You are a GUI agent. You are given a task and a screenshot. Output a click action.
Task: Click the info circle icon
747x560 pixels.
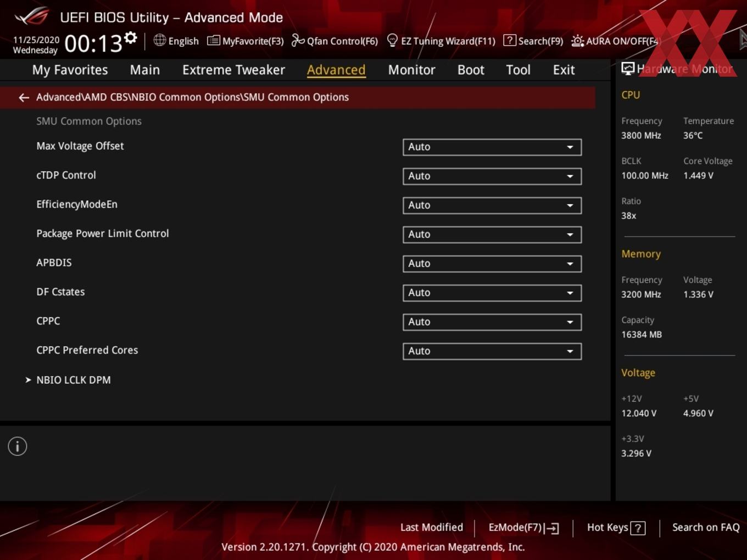point(18,446)
